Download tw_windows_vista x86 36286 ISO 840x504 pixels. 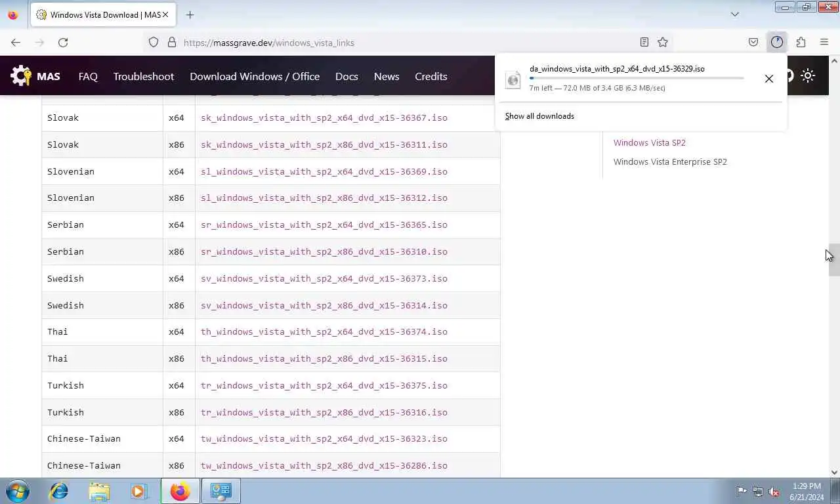coord(324,465)
